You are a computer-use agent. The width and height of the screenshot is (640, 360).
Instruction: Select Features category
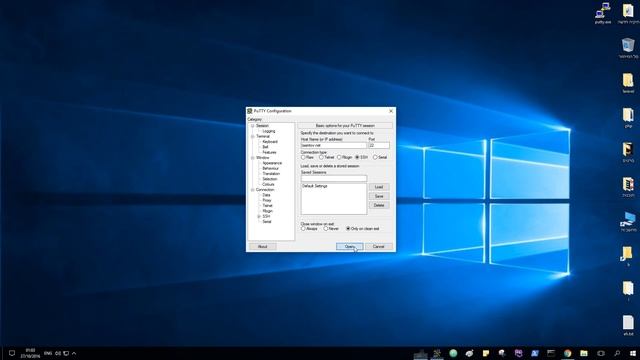pos(269,152)
